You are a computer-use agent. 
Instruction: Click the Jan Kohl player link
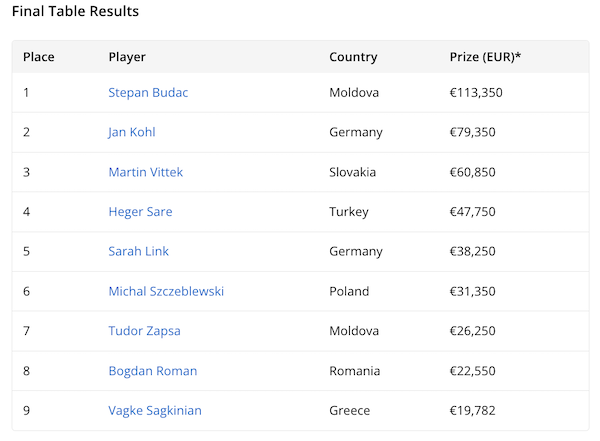pos(132,132)
